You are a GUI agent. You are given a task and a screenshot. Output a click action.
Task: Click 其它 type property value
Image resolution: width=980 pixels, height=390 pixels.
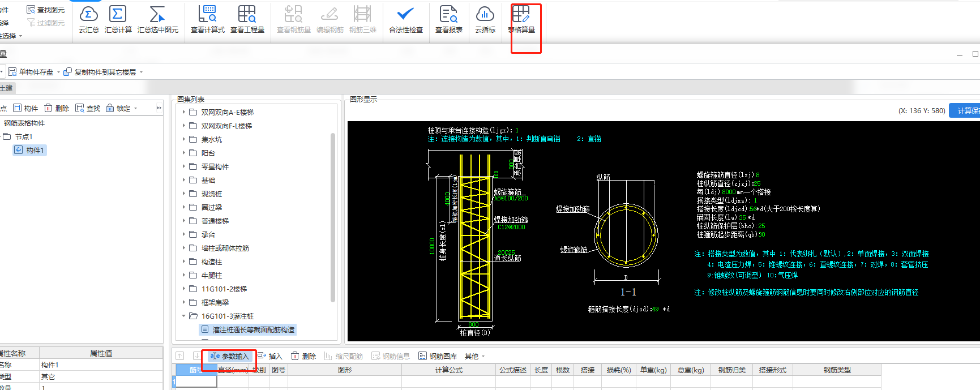pos(101,376)
